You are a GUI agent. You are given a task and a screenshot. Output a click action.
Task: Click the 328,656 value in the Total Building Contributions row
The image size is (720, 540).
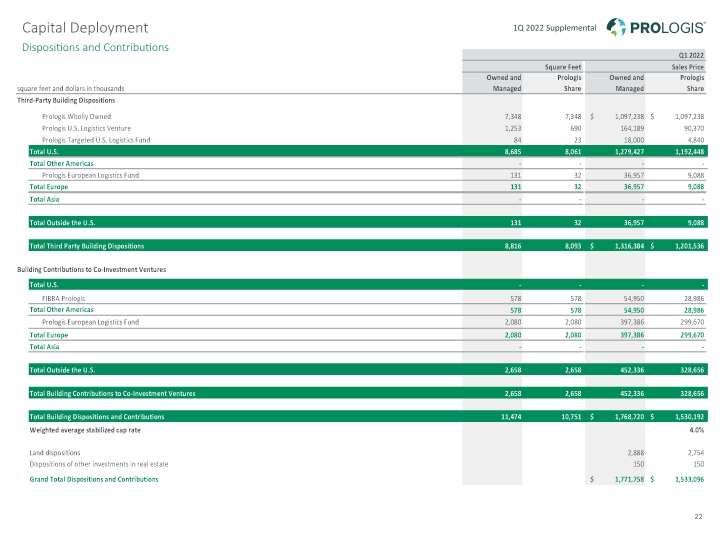click(692, 394)
